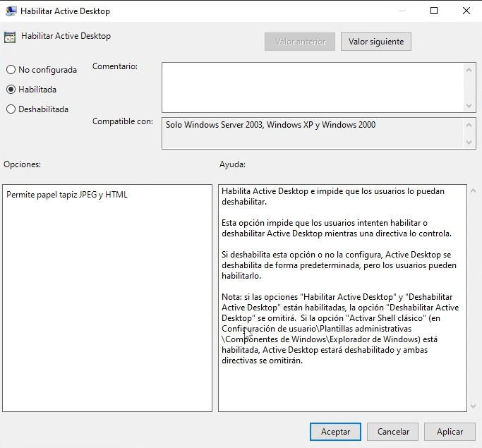Click the title bar window icon
482x448 pixels.
[x=10, y=11]
